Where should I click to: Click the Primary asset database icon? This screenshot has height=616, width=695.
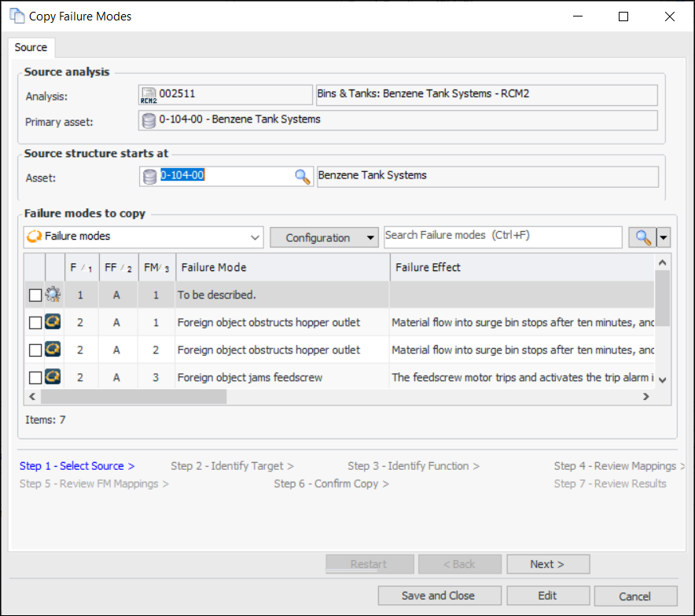(149, 120)
